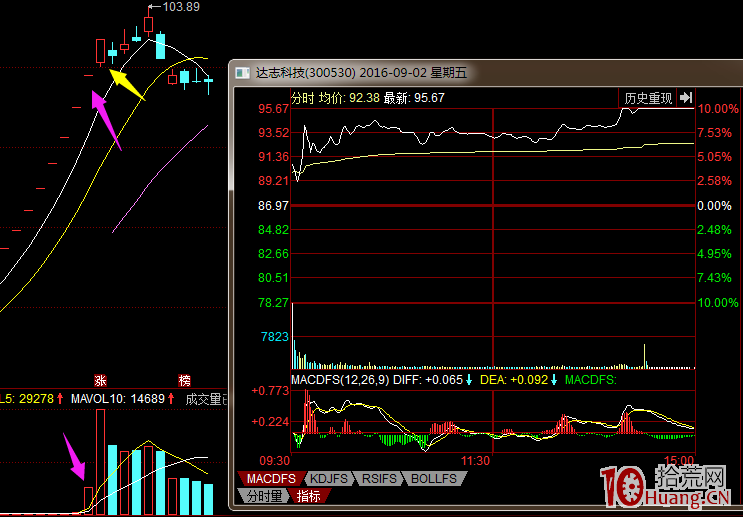743x517 pixels.
Task: Switch to the BOLLFS indicator tab
Action: [x=434, y=479]
